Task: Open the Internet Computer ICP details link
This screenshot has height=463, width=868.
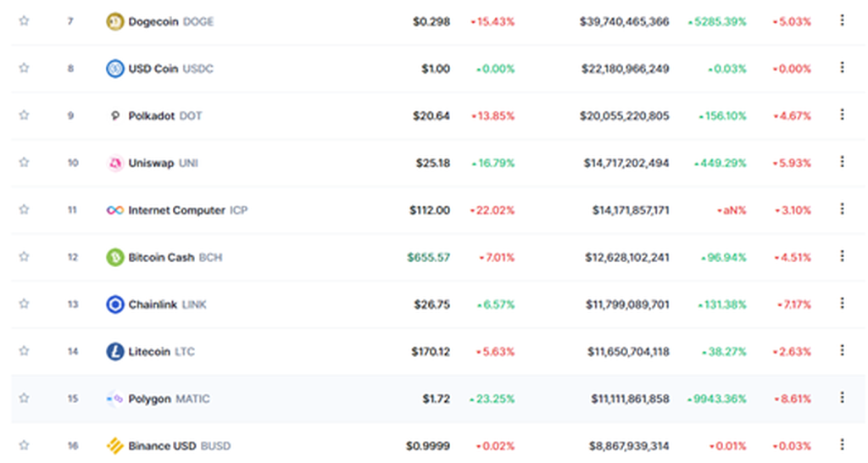Action: tap(188, 210)
